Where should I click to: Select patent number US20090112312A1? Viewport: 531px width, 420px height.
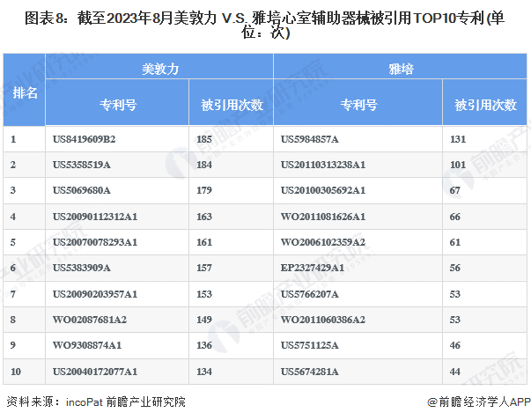[95, 217]
